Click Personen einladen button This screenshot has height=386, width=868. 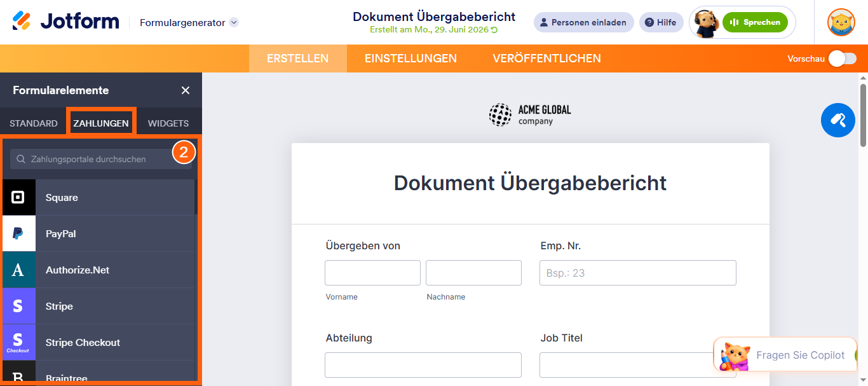(583, 22)
